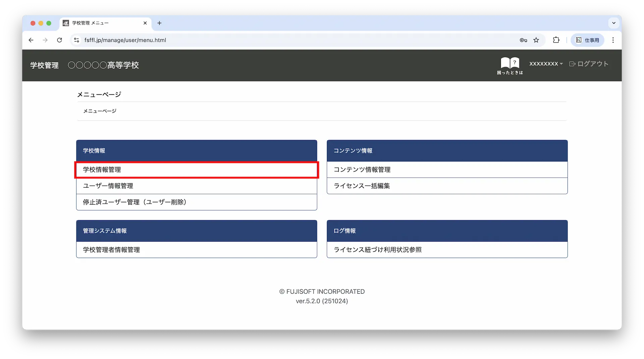Open a new tab with plus button
Image resolution: width=644 pixels, height=359 pixels.
coord(159,23)
